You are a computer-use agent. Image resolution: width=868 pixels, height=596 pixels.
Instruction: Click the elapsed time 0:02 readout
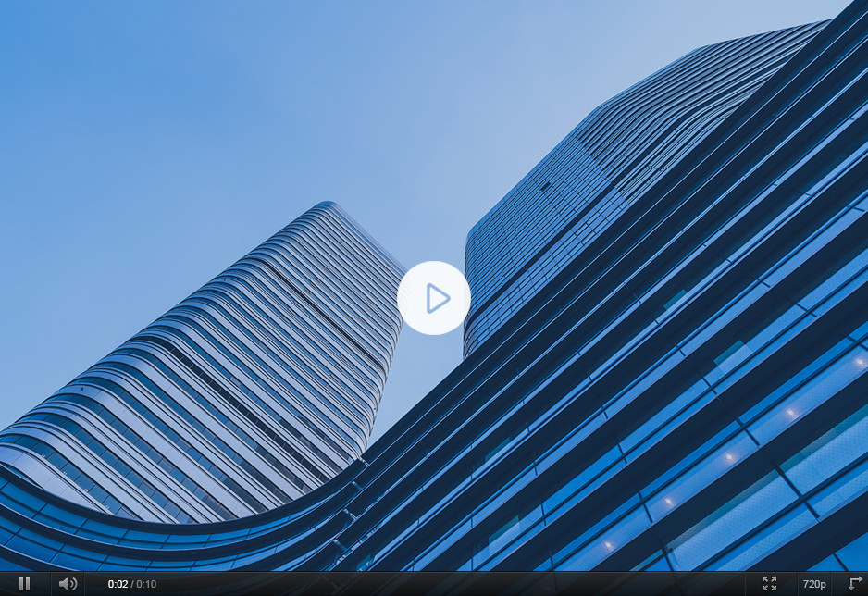118,584
